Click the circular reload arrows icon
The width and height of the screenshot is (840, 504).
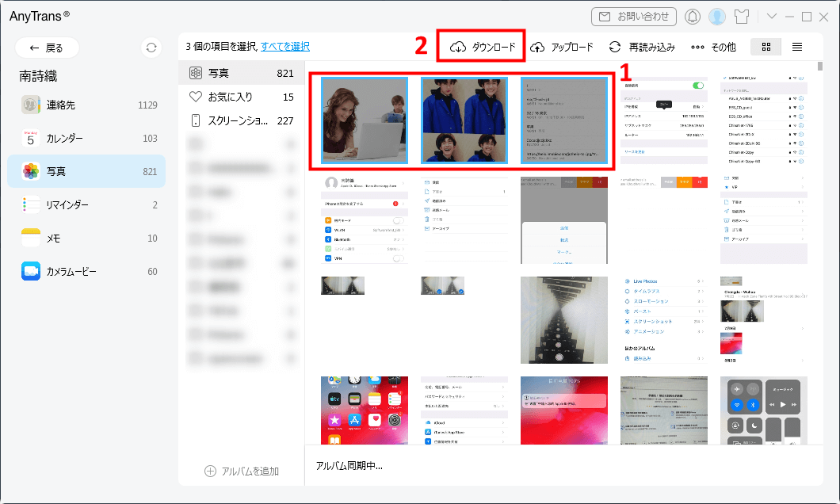615,47
